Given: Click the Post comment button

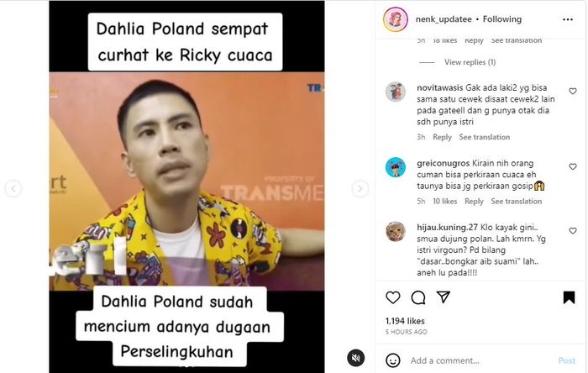Looking at the screenshot, I should tap(567, 360).
